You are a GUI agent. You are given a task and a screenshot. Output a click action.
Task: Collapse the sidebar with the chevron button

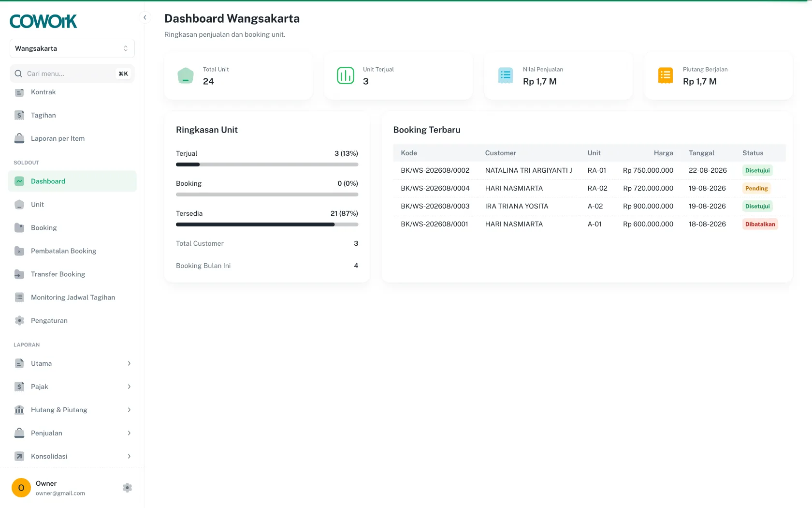coord(145,17)
